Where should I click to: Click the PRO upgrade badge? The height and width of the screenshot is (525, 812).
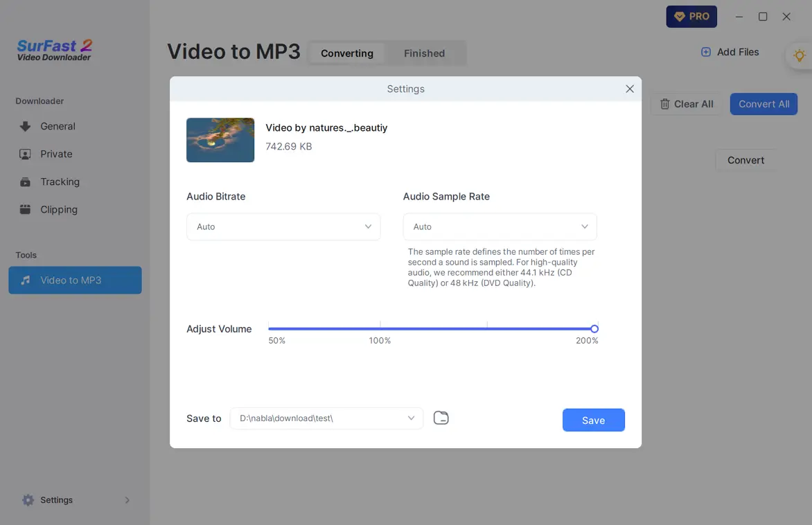(691, 17)
